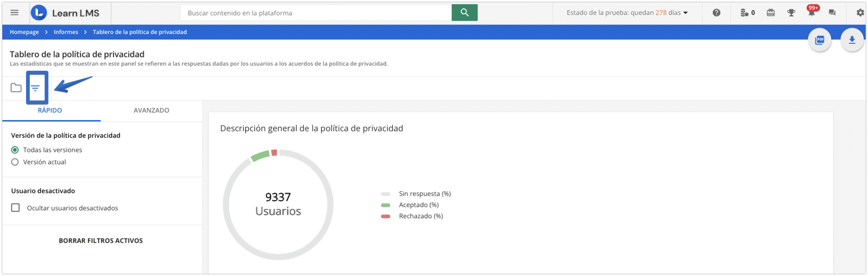Toggle the filter panel icon
The height and width of the screenshot is (276, 868).
tap(35, 88)
